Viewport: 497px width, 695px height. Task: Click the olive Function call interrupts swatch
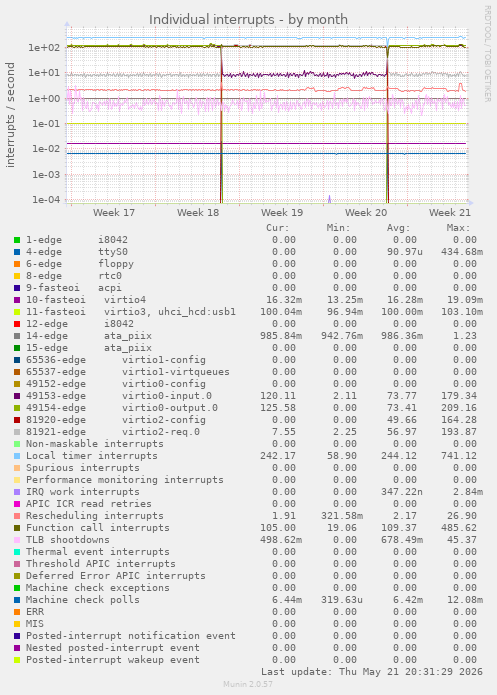(x=17, y=528)
